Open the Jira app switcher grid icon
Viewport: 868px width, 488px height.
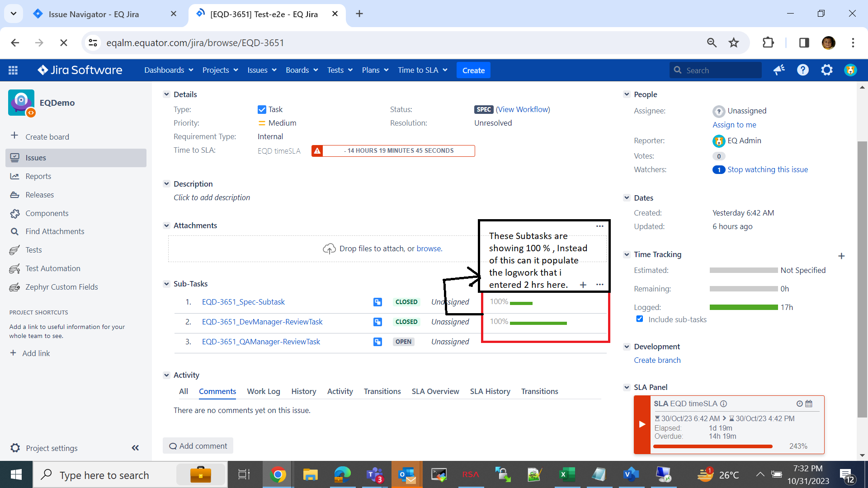coord(13,70)
